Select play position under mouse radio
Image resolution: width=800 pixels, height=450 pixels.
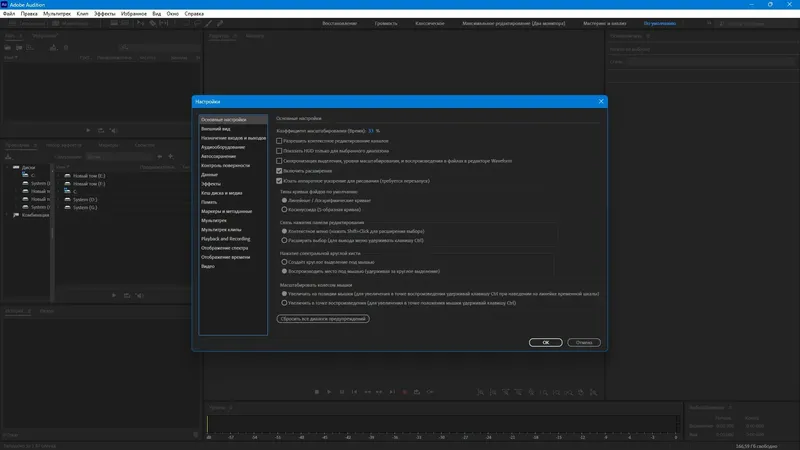pyautogui.click(x=284, y=271)
